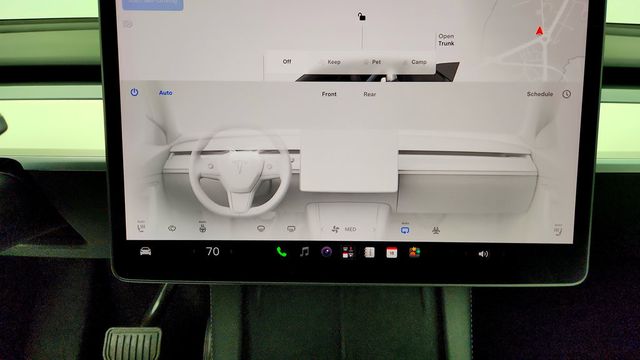640x360 pixels.
Task: Tap the driver-side dashboard air vent
Action: (235, 152)
